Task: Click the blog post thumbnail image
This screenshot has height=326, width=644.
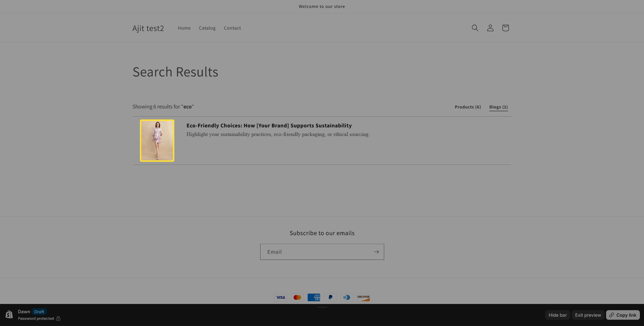Action: (157, 140)
